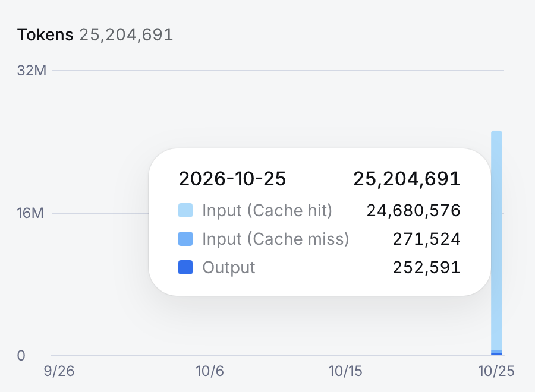
Task: Click the Input (Cache hit) legend label
Action: (x=267, y=210)
